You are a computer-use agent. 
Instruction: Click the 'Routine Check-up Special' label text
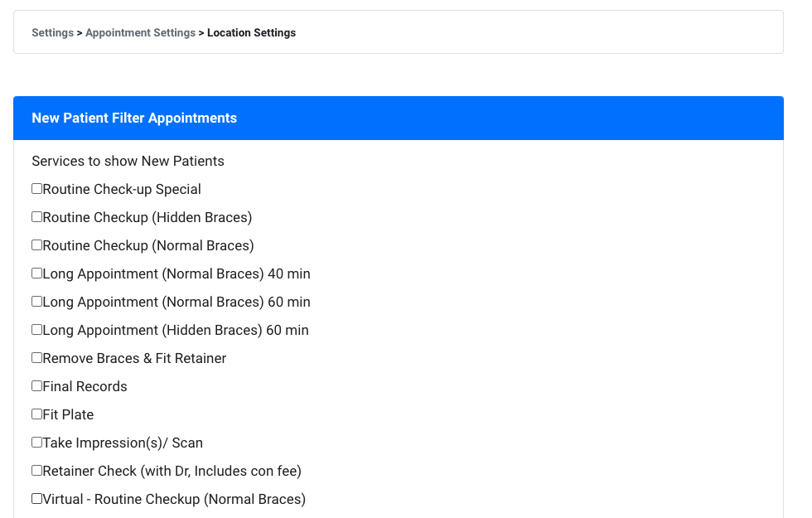(x=122, y=190)
